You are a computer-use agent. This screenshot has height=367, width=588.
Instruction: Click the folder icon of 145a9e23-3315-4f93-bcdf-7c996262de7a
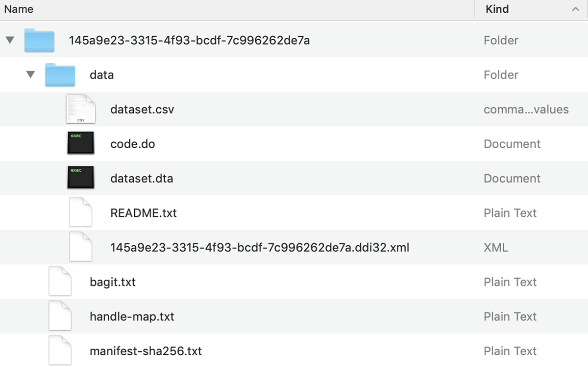(39, 40)
